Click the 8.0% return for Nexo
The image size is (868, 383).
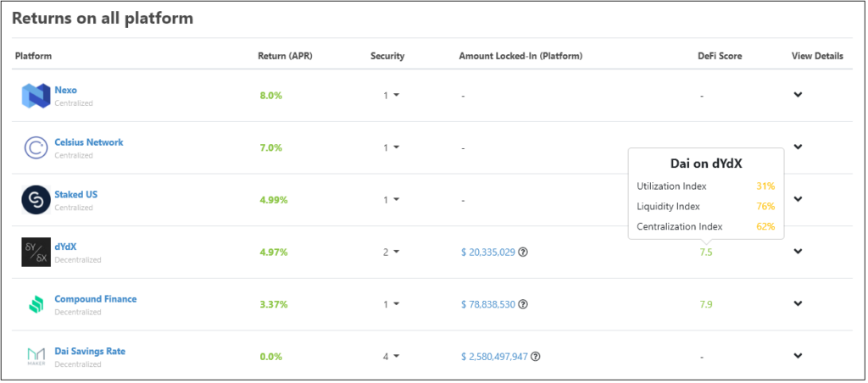click(270, 96)
